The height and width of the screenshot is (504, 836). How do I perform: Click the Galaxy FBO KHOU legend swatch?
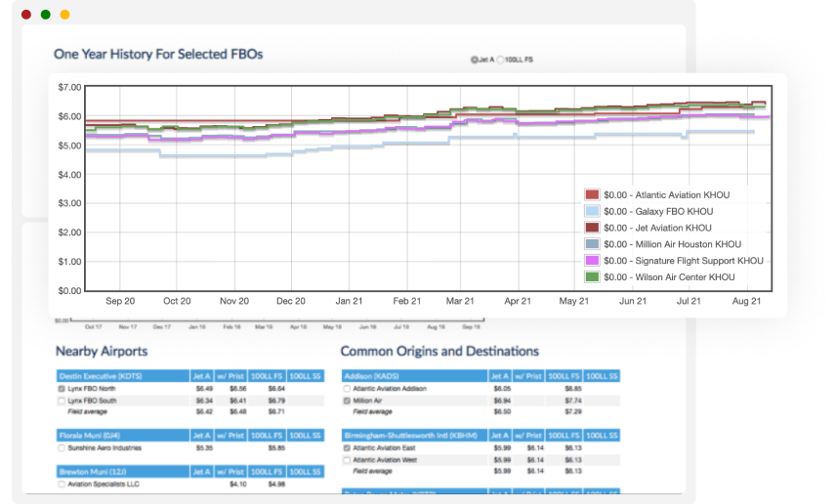[592, 212]
